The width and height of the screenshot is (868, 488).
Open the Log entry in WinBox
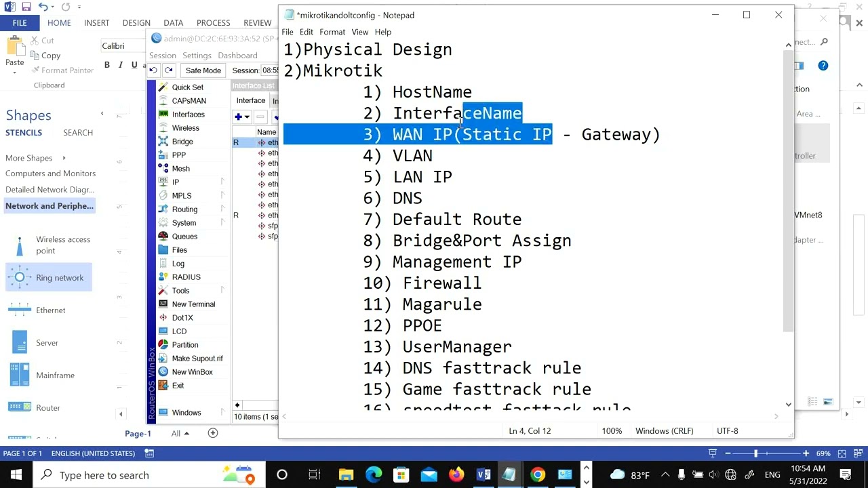pos(178,264)
